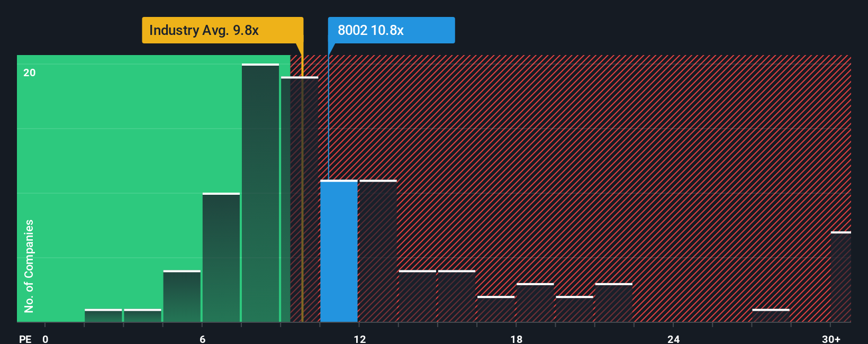Click the x-axis tick label 12
The height and width of the screenshot is (344, 868).
pyautogui.click(x=360, y=339)
